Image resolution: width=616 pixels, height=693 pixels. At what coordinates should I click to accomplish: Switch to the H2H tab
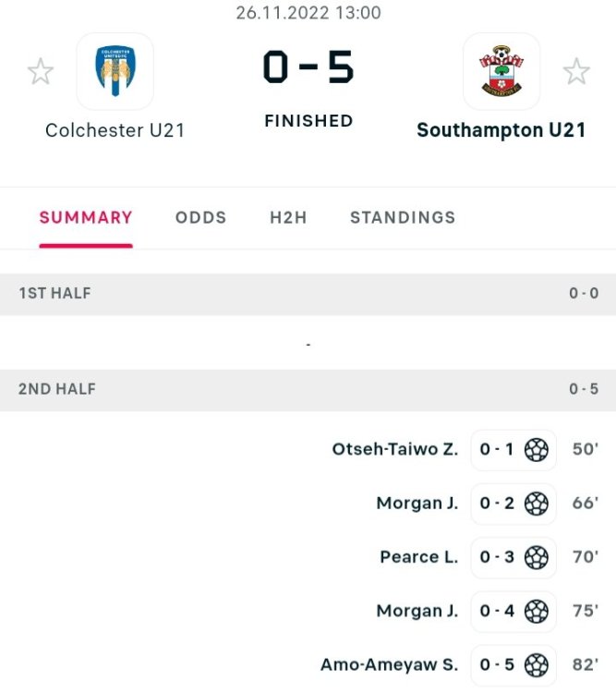tap(288, 218)
